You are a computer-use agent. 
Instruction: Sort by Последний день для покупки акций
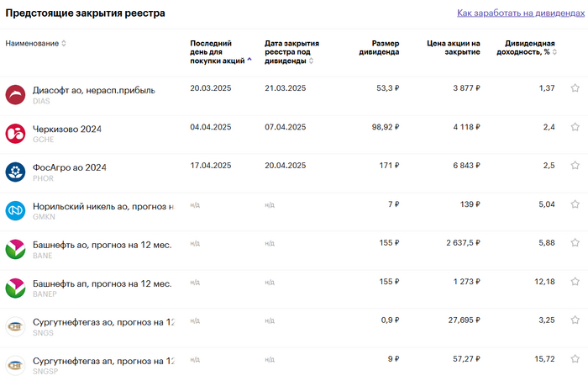(249, 61)
